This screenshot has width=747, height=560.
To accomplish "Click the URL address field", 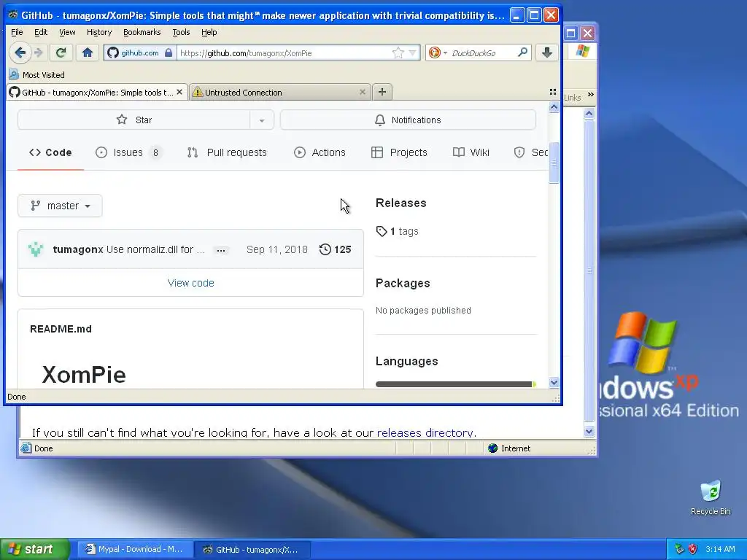I will click(285, 52).
